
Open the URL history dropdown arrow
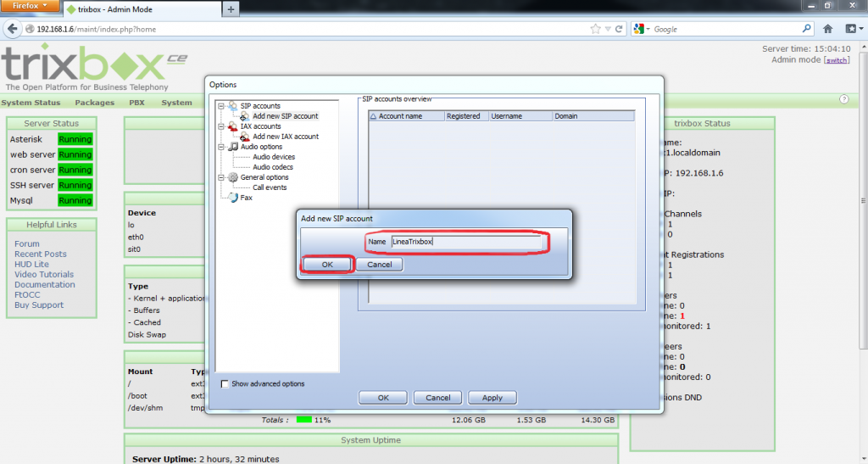[608, 29]
